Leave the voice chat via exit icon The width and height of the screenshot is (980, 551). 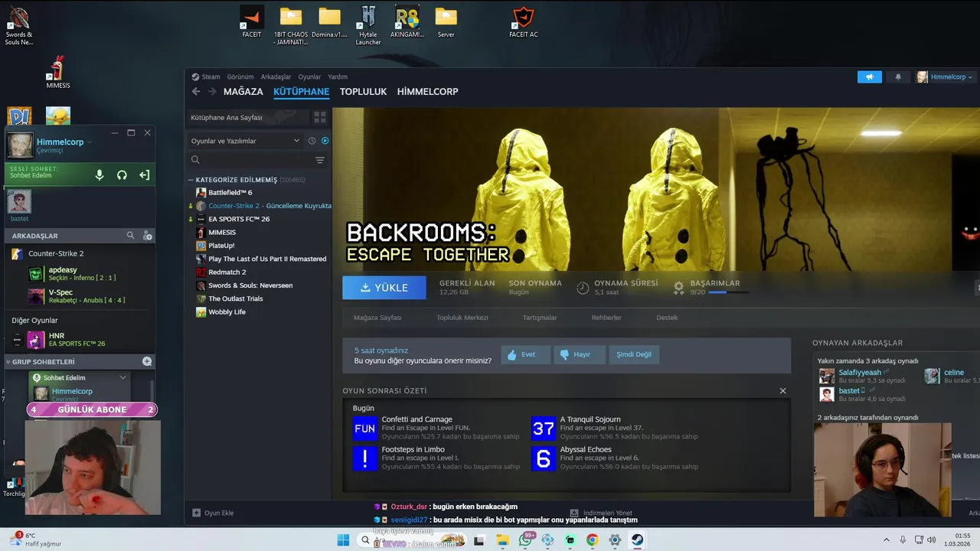144,175
